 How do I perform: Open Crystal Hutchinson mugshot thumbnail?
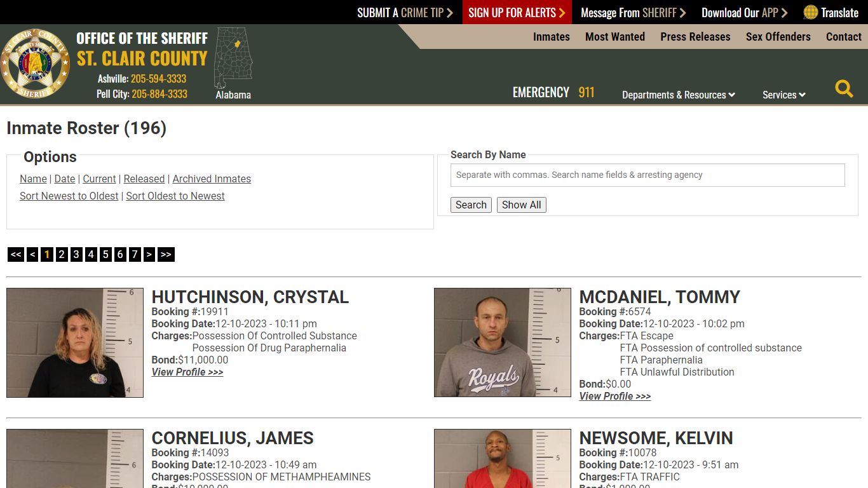click(x=75, y=343)
